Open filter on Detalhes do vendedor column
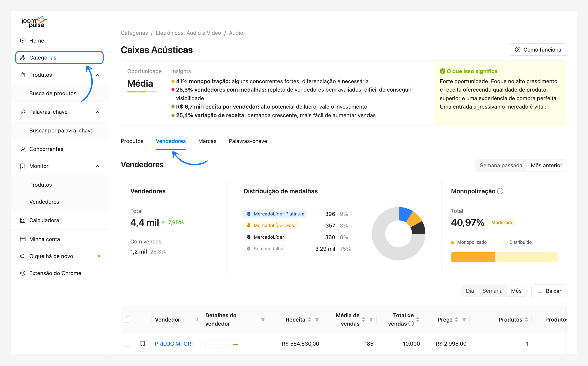 point(262,319)
